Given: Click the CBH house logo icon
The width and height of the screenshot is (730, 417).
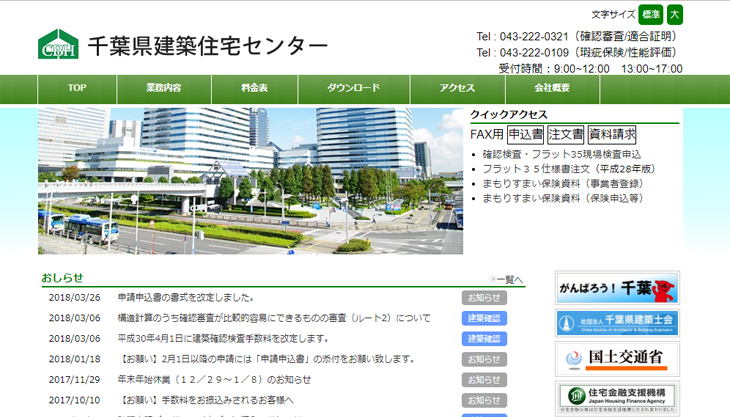Looking at the screenshot, I should [58, 45].
